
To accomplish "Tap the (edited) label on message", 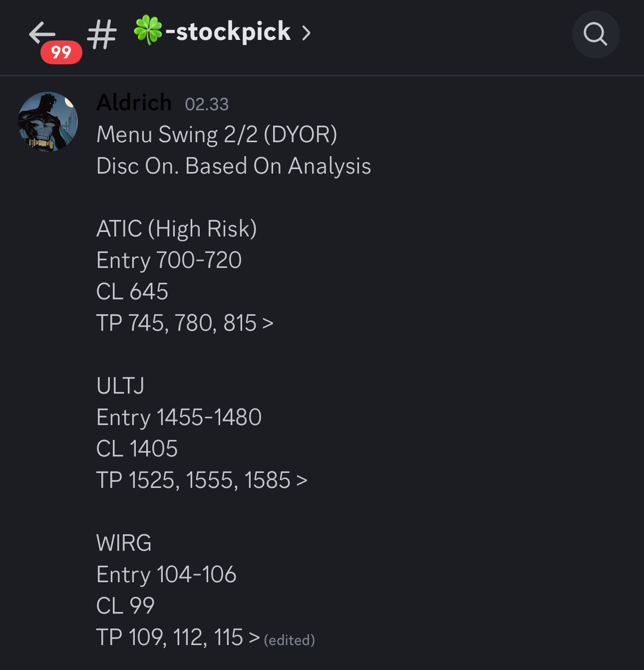I will [x=290, y=640].
